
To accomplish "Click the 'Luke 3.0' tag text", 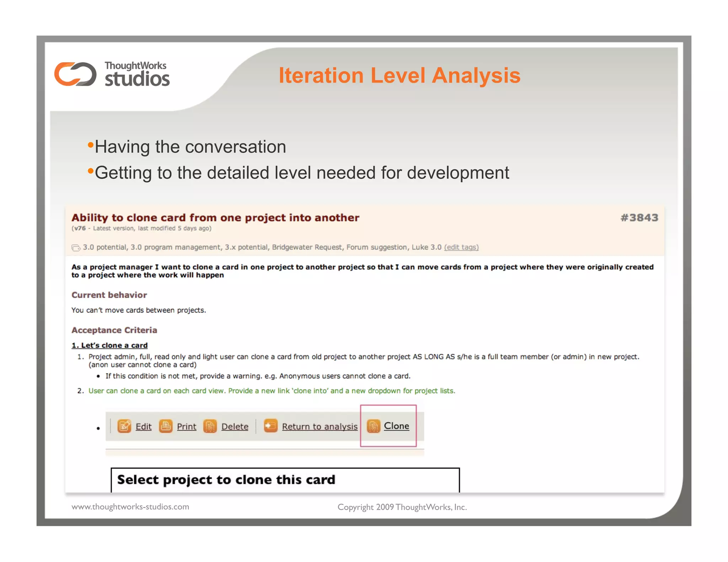I will tap(426, 247).
